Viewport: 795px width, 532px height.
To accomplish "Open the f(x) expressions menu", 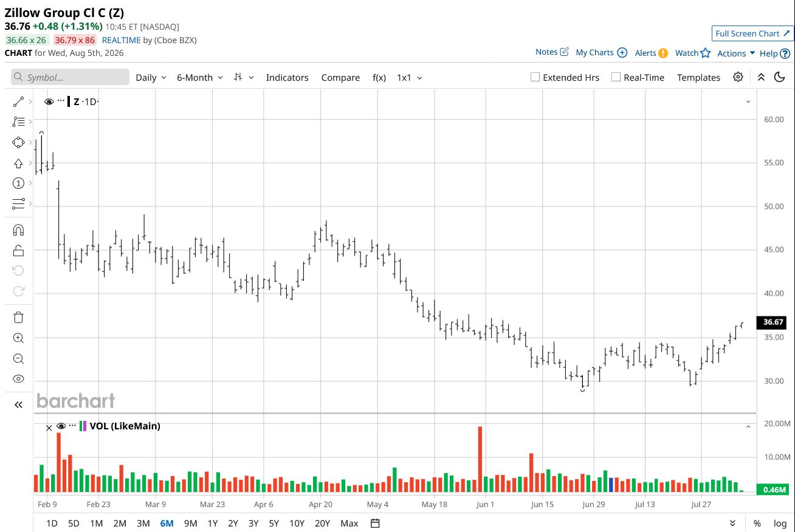I will 379,77.
